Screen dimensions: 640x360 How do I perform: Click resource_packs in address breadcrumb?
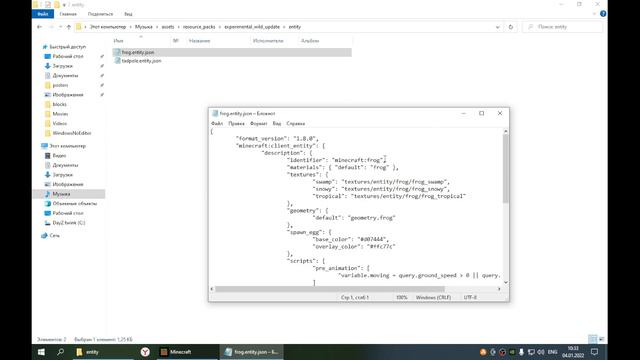[x=199, y=27]
